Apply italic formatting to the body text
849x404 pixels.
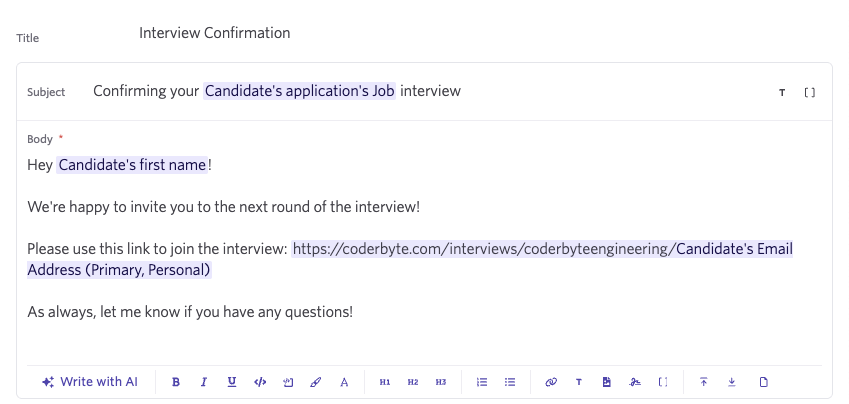click(204, 382)
